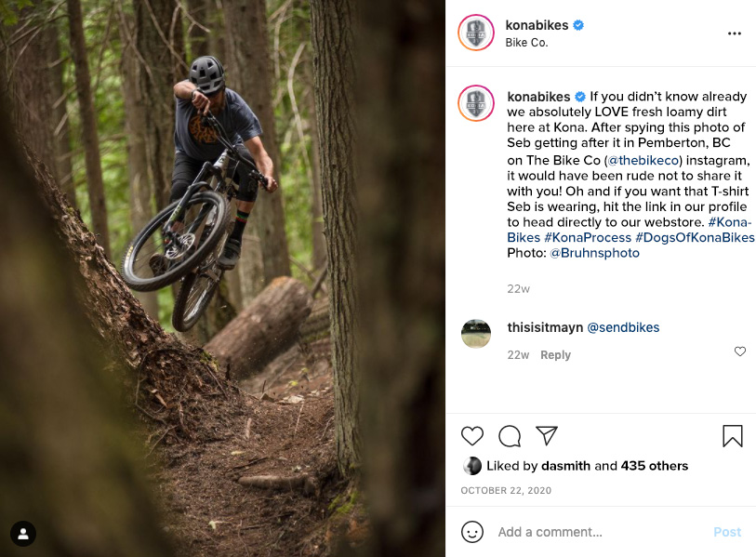The image size is (756, 557).
Task: Open the @sendbikes mention in comment
Action: (623, 327)
